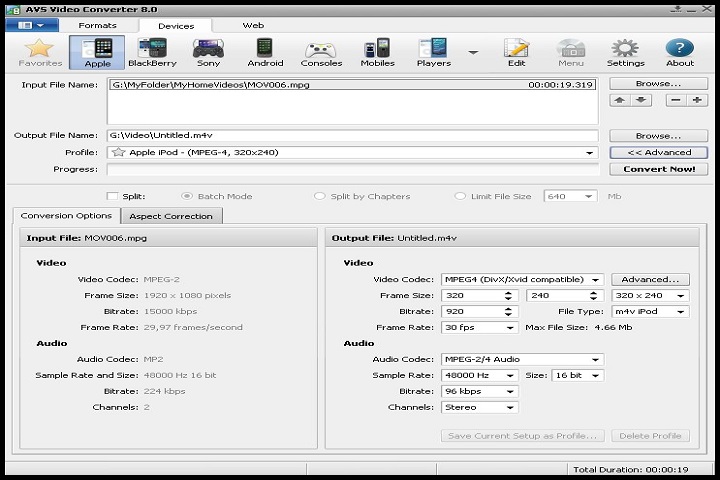Image resolution: width=720 pixels, height=480 pixels.
Task: Click the Output File Name field
Action: (x=353, y=136)
